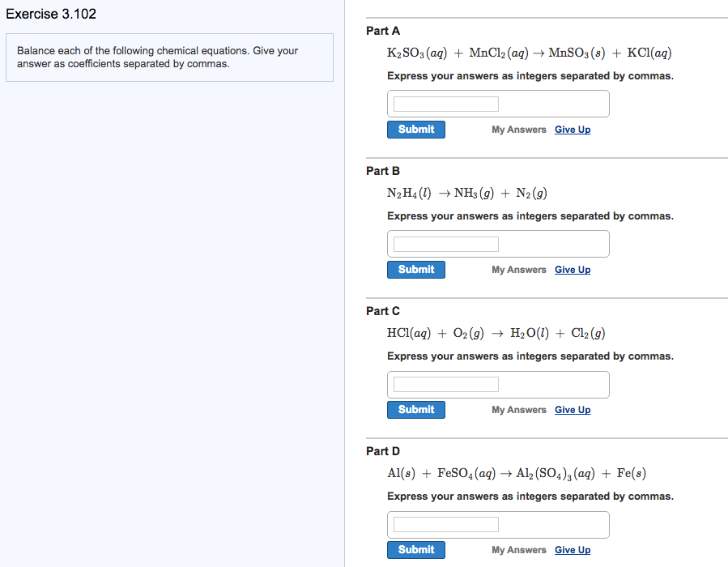The image size is (728, 567).
Task: Click the exercise instructions text box
Action: click(x=168, y=57)
